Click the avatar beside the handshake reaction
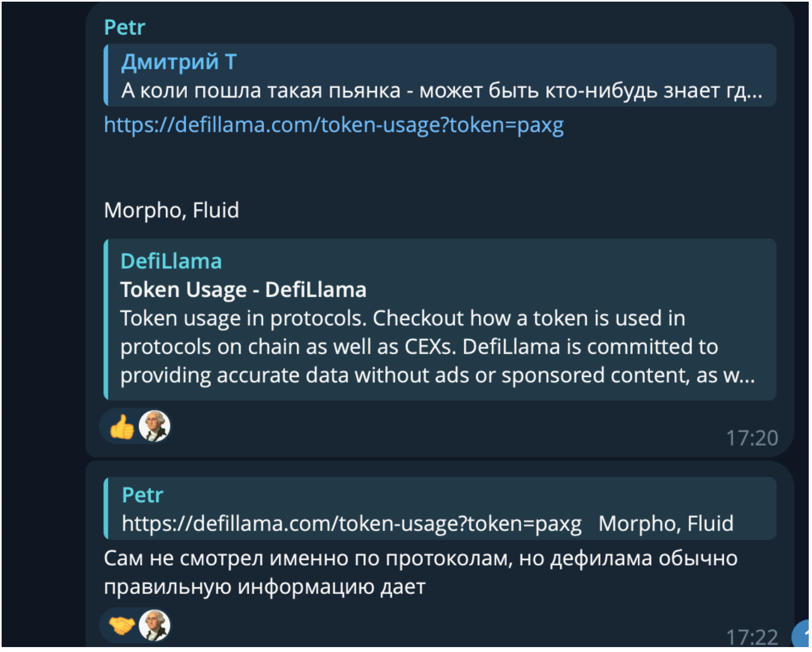Screen dimensions: 812x652 pos(155,625)
